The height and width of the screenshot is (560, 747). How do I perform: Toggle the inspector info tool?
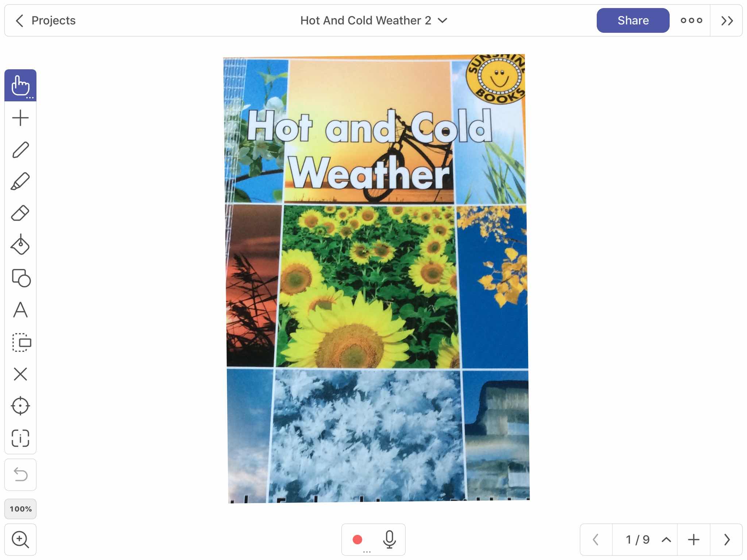click(20, 438)
